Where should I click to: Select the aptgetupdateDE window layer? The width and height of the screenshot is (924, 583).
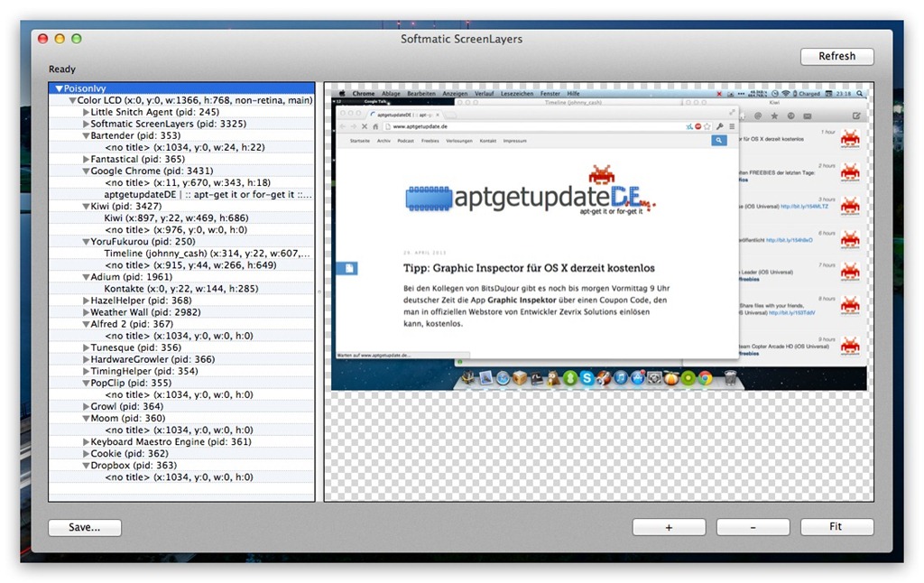click(x=208, y=194)
